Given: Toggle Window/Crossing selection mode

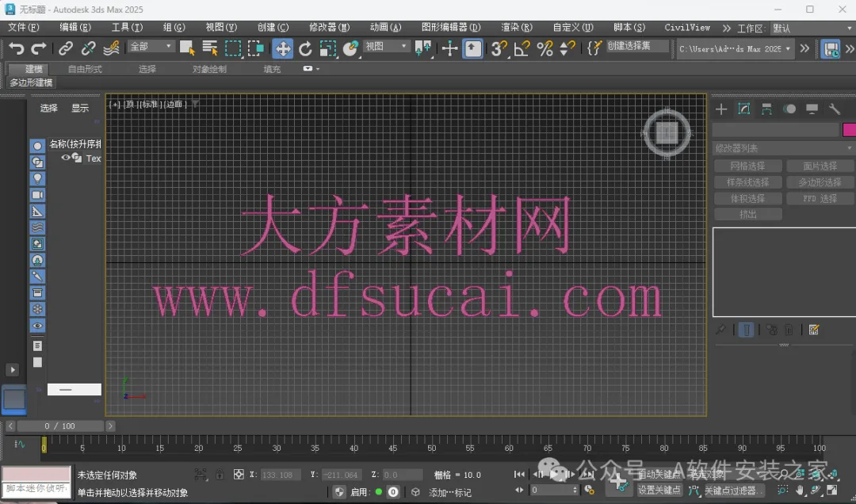Looking at the screenshot, I should click(x=256, y=48).
